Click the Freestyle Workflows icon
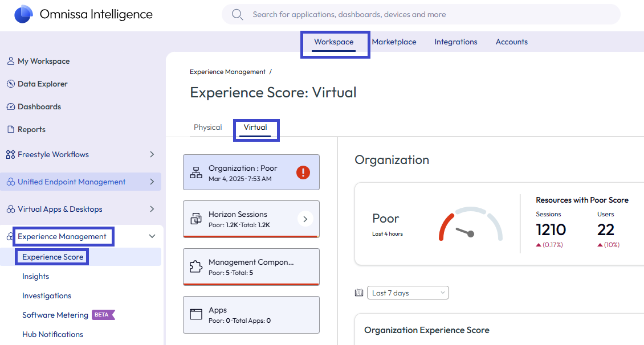Image resolution: width=644 pixels, height=345 pixels. [11, 155]
